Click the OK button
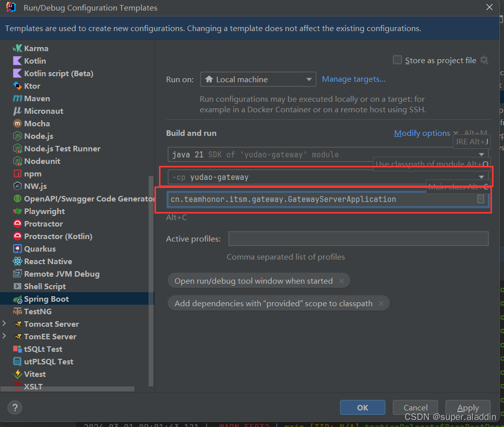This screenshot has height=427, width=504. coord(363,407)
